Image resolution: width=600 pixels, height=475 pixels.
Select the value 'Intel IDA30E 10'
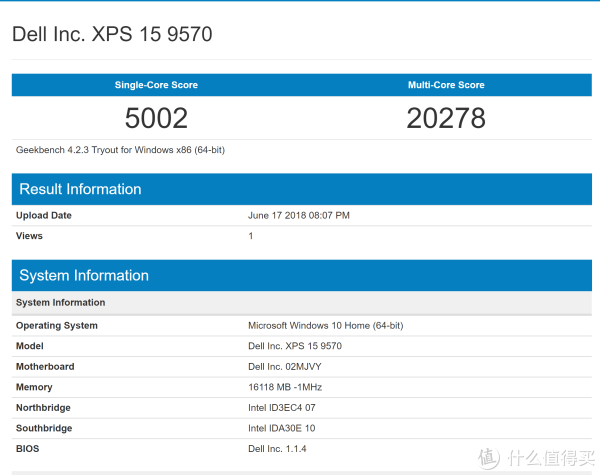pyautogui.click(x=282, y=428)
